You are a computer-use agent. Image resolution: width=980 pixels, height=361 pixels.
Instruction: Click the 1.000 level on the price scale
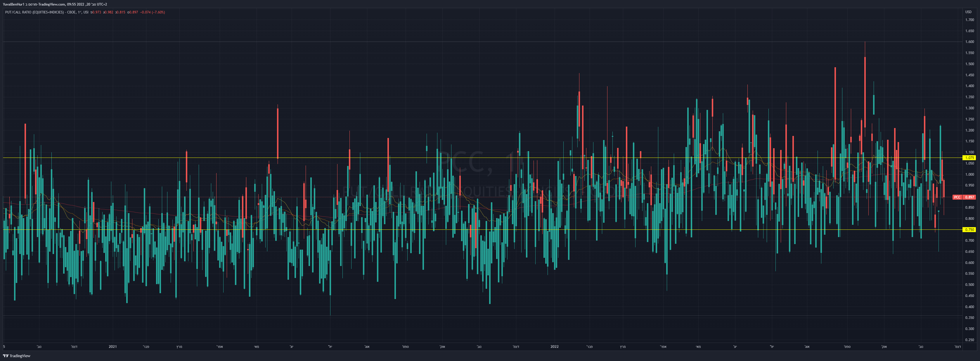[969, 175]
